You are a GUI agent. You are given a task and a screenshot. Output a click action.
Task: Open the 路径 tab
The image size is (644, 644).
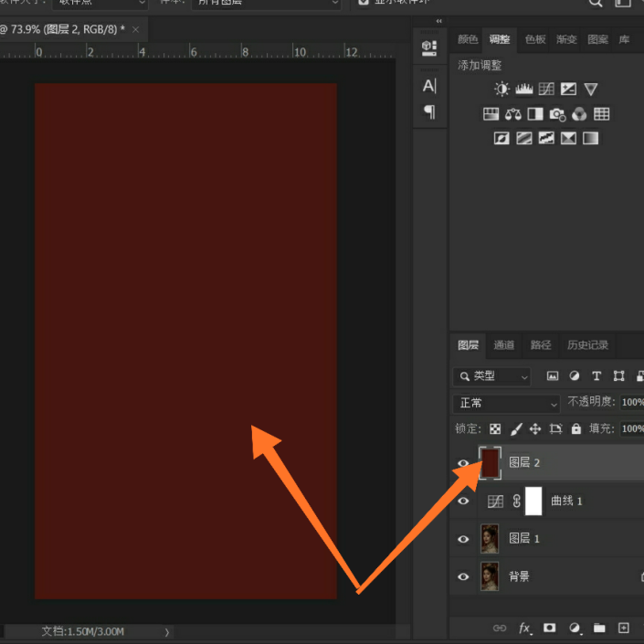pyautogui.click(x=541, y=345)
